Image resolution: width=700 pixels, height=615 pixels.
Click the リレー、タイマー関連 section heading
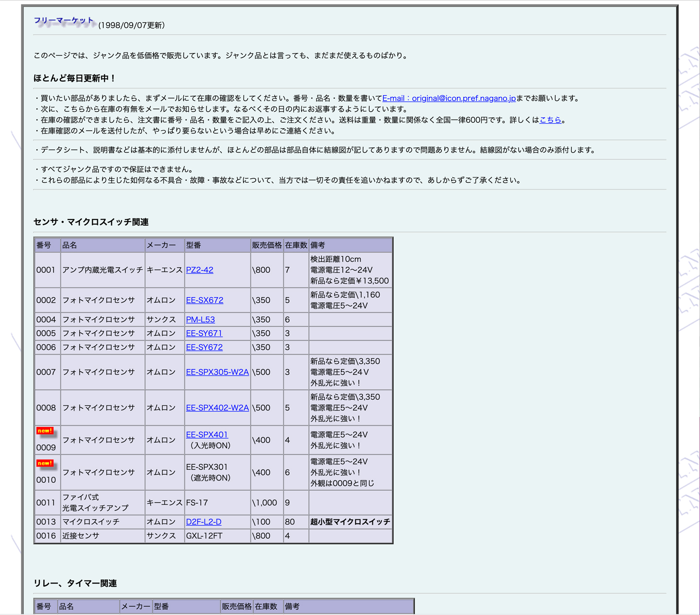75,583
